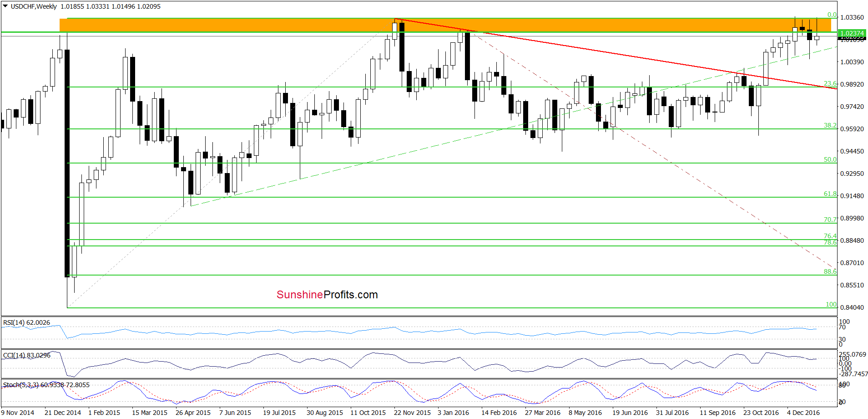The height and width of the screenshot is (419, 868).
Task: Click the 14 Feb 2016 date label
Action: point(499,413)
